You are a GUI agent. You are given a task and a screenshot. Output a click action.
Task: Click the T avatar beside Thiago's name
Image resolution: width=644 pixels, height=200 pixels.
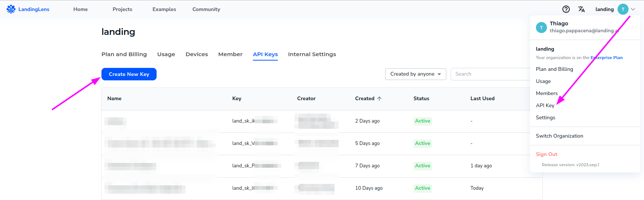pos(541,28)
